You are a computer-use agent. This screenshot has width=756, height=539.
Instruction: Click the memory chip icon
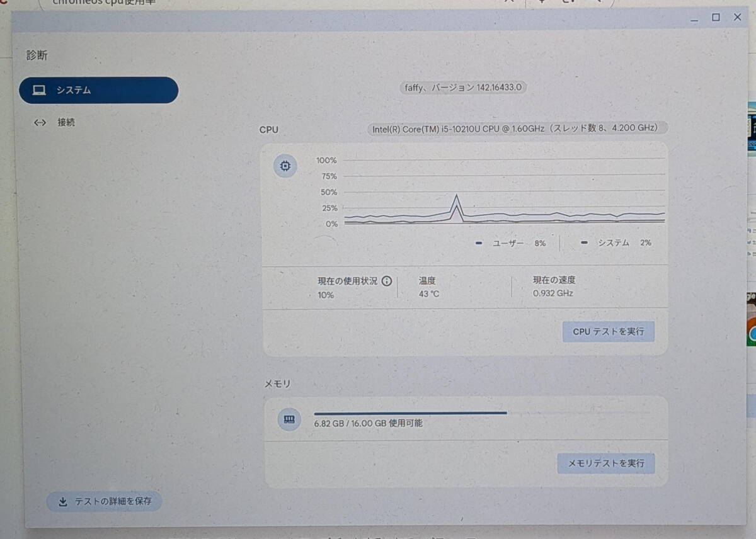pyautogui.click(x=289, y=419)
